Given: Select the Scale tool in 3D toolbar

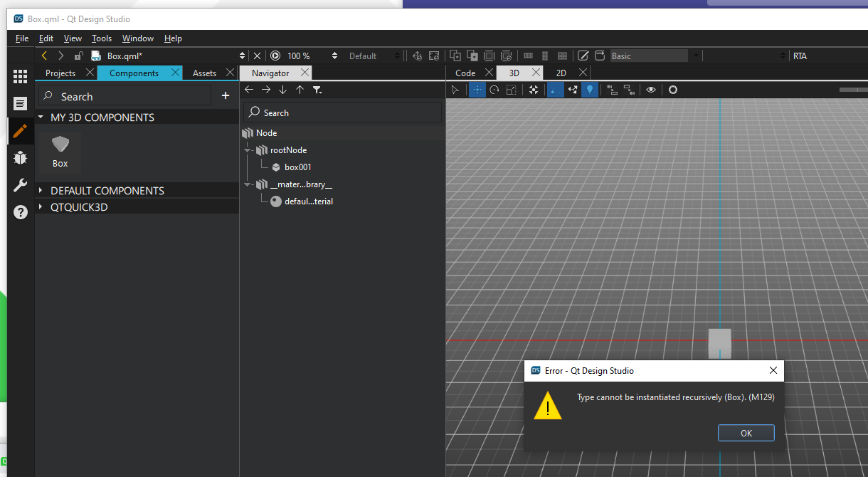Looking at the screenshot, I should pos(512,90).
